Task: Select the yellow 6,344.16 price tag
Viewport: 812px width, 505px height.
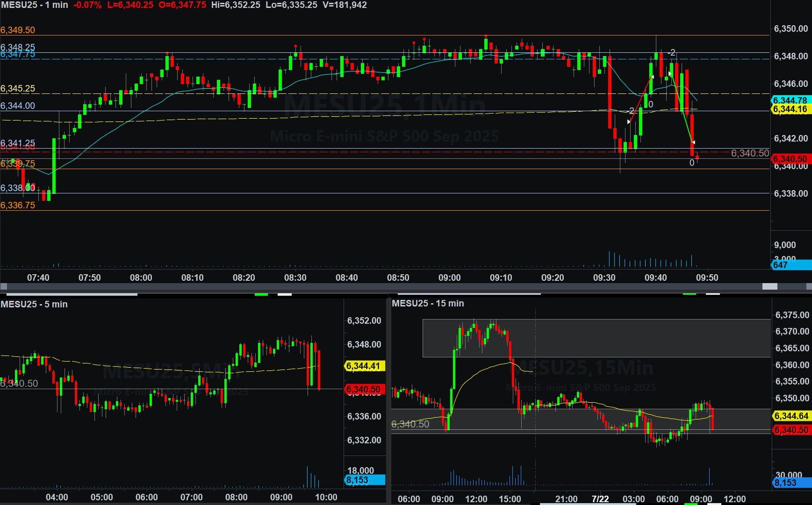Action: (x=790, y=109)
